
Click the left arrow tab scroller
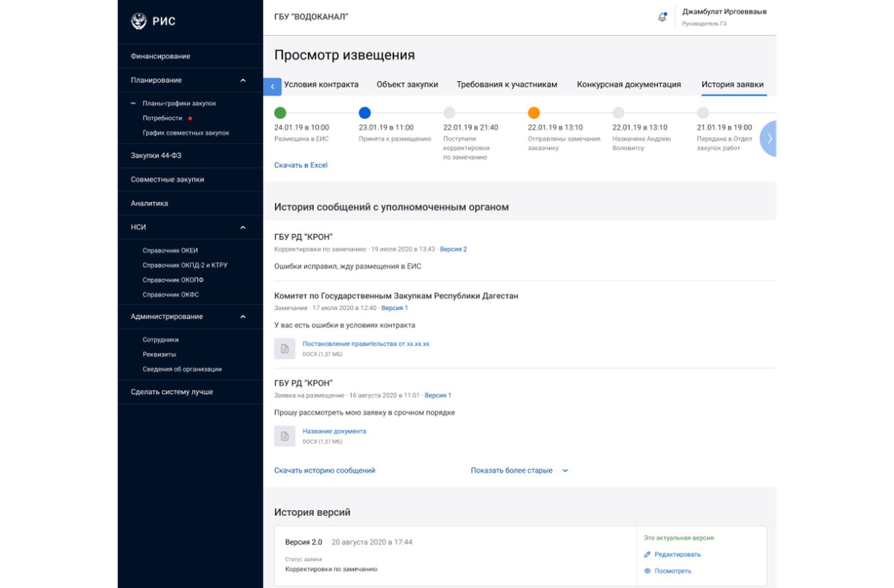click(272, 86)
